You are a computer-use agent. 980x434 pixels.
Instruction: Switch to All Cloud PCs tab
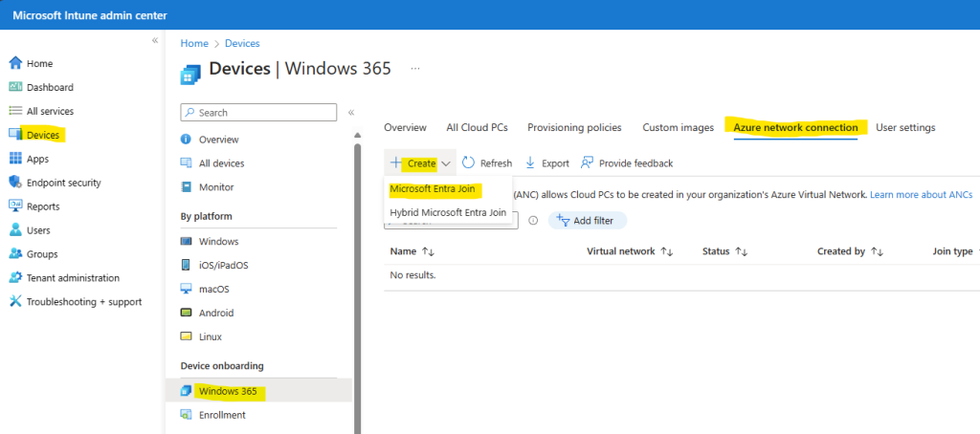click(477, 127)
